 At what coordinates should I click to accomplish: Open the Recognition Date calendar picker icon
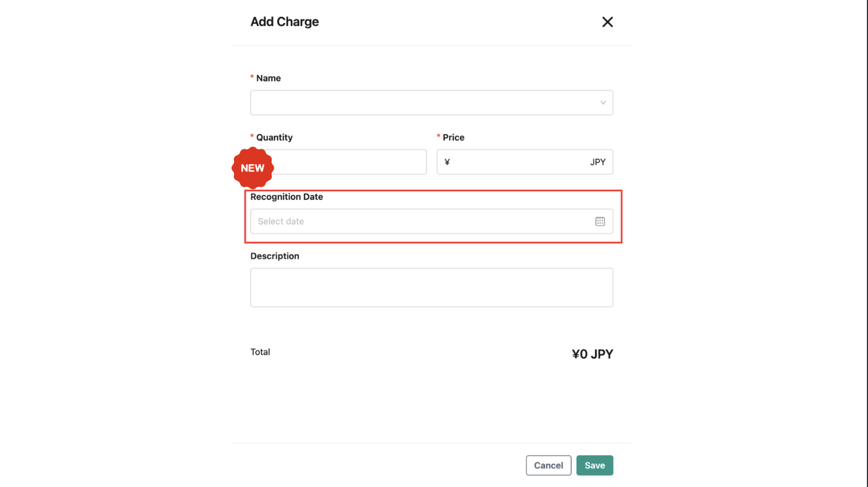(600, 221)
